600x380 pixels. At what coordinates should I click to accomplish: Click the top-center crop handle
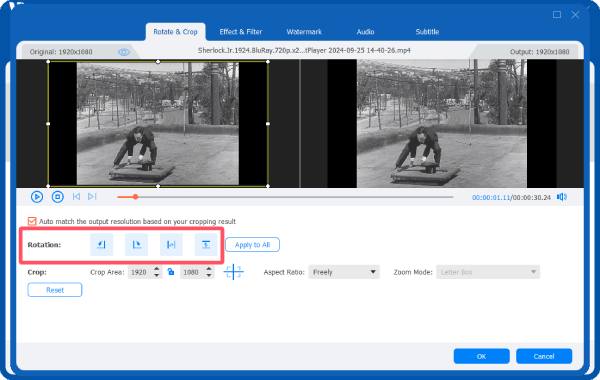[x=158, y=61]
